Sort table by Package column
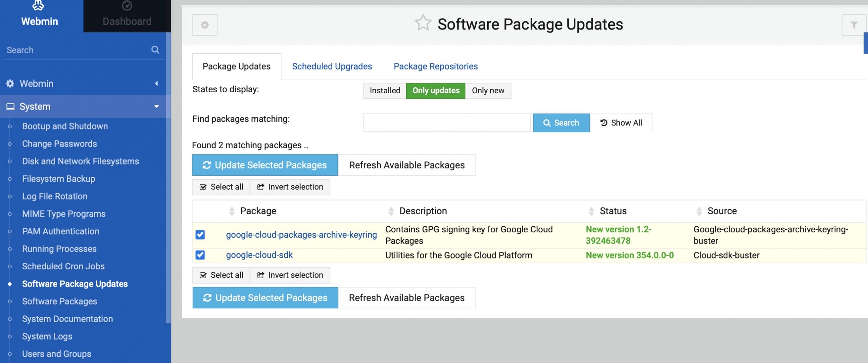This screenshot has width=868, height=363. (x=258, y=211)
